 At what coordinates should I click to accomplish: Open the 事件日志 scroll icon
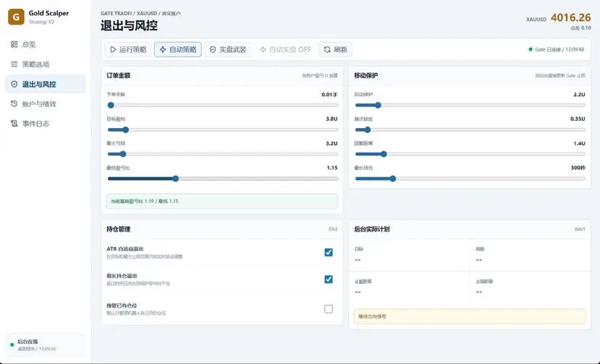[14, 123]
